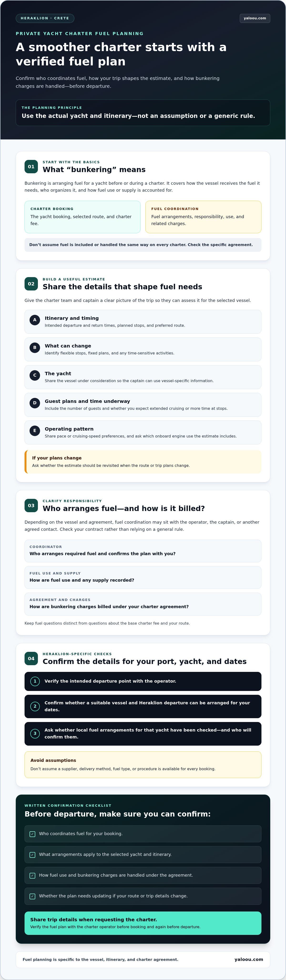This screenshot has height=980, width=286.
Task: Open the yaloou.com button in the header
Action: tap(255, 18)
